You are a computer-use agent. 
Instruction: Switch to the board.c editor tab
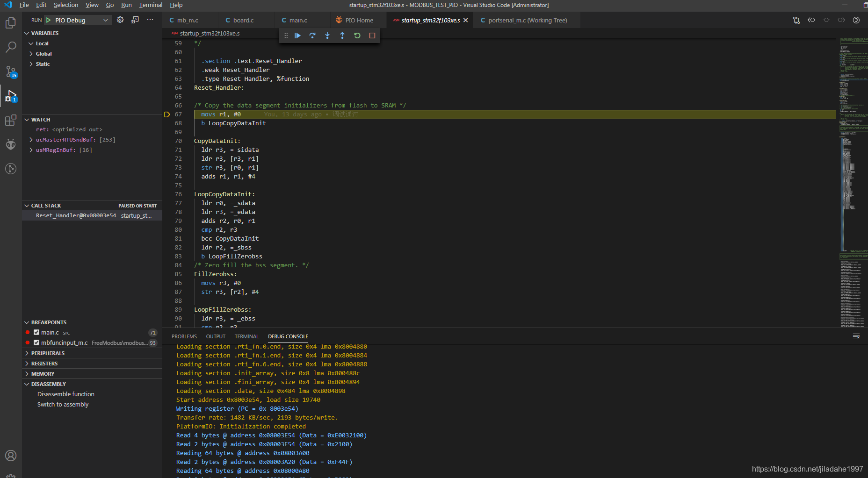[x=243, y=20]
